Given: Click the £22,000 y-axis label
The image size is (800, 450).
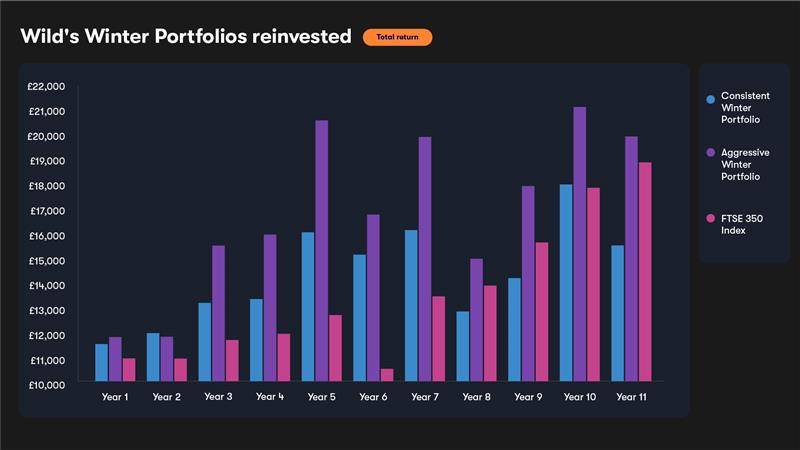Looking at the screenshot, I should click(x=48, y=87).
